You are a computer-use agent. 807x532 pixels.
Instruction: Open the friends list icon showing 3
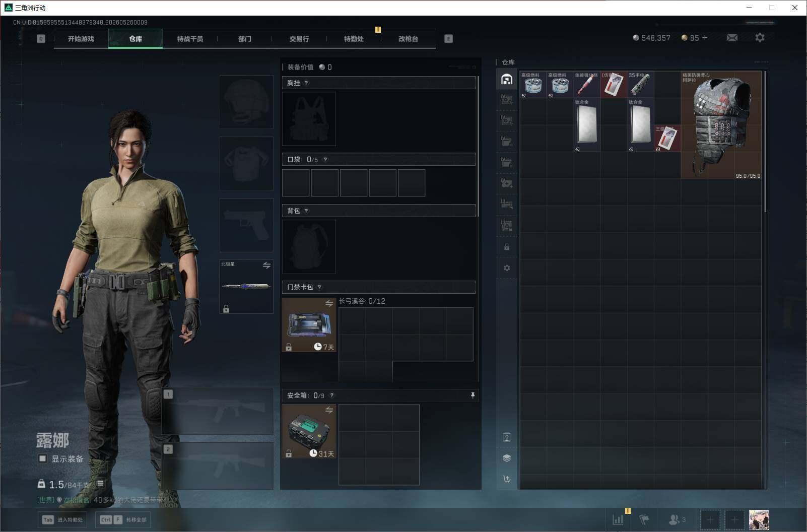677,519
